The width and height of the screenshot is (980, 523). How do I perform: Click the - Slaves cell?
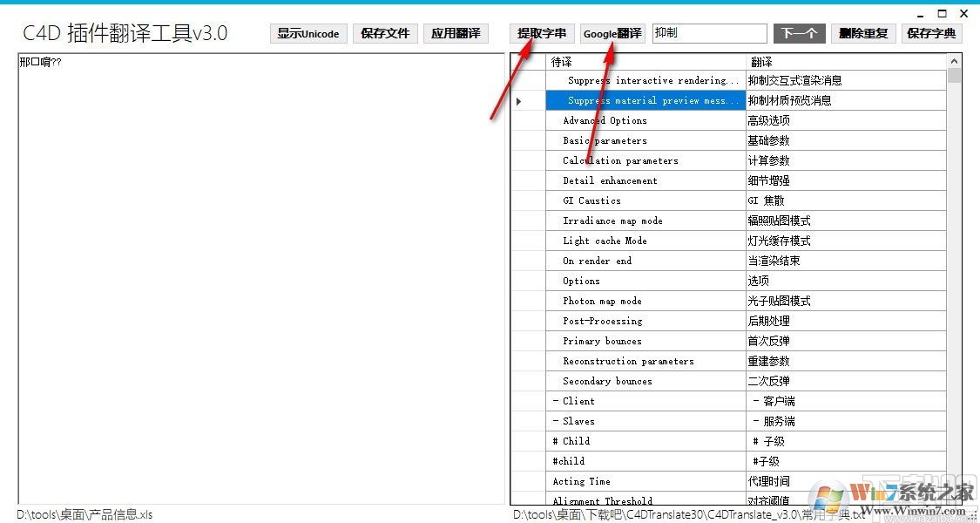coord(645,421)
